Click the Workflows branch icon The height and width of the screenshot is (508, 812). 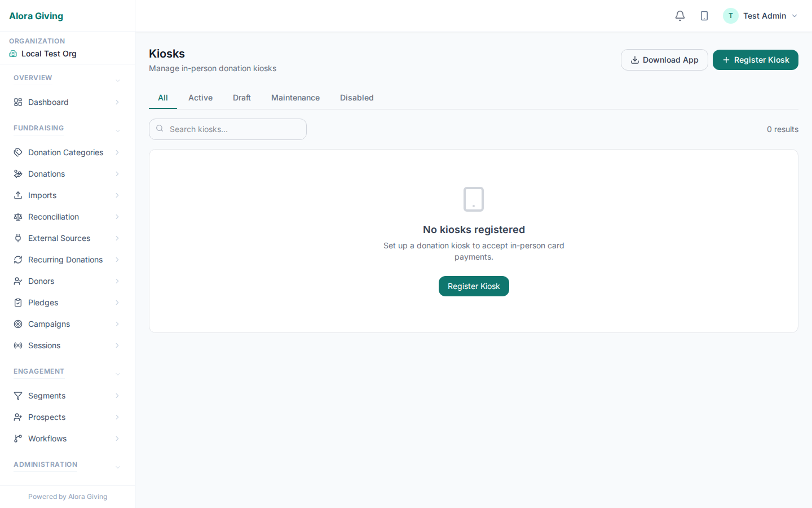17,438
